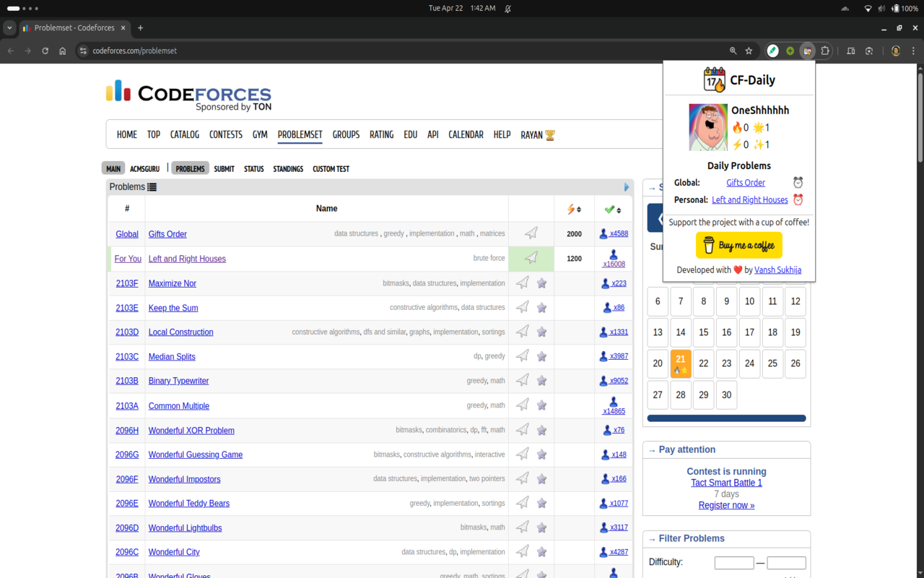Open the Chrome extensions puzzle icon
Image resolution: width=924 pixels, height=578 pixels.
tap(825, 51)
